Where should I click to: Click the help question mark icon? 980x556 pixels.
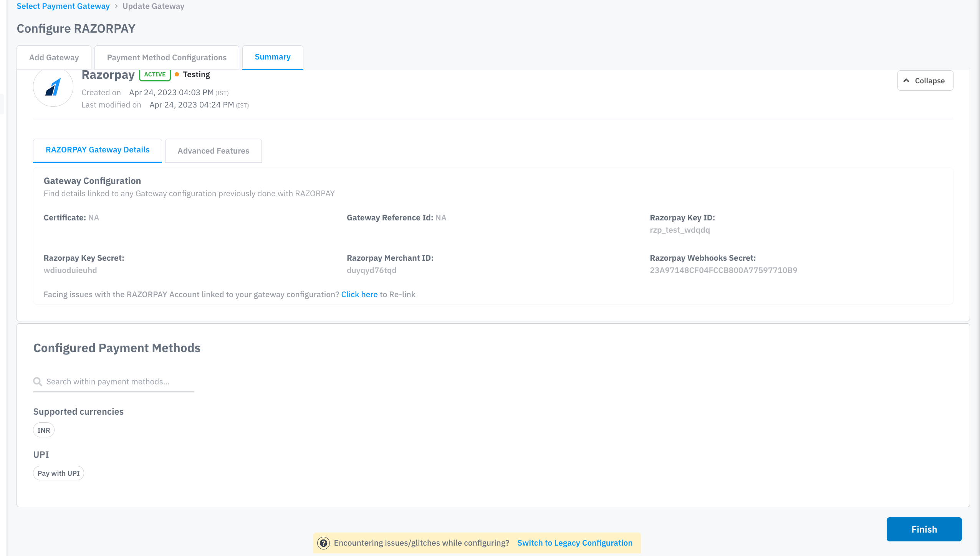pyautogui.click(x=323, y=543)
